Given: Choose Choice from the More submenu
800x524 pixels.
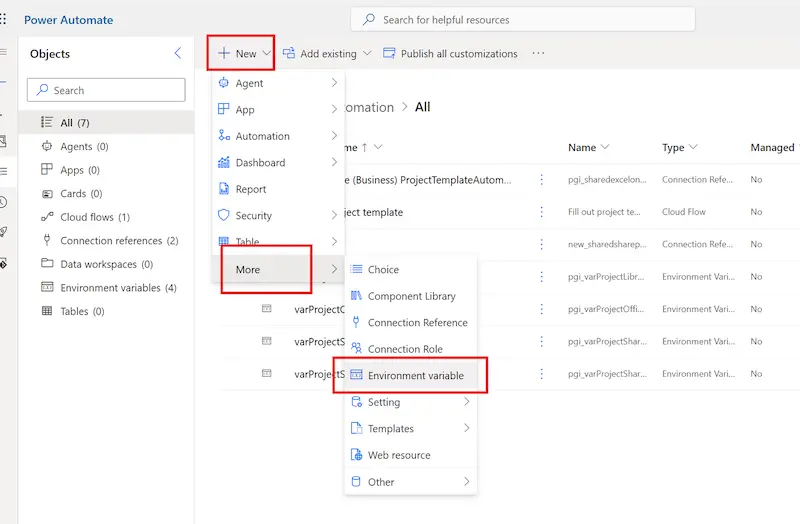Looking at the screenshot, I should pyautogui.click(x=411, y=269).
